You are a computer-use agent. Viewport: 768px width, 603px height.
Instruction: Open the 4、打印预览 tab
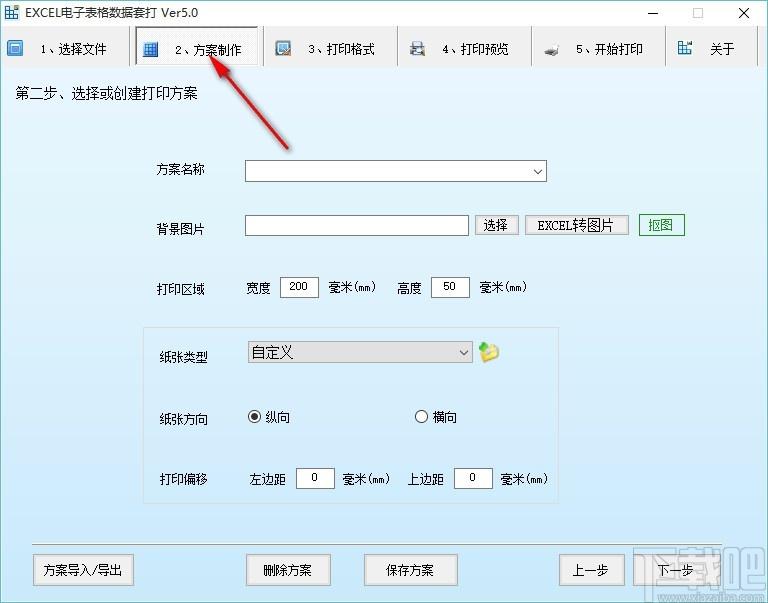click(x=464, y=48)
